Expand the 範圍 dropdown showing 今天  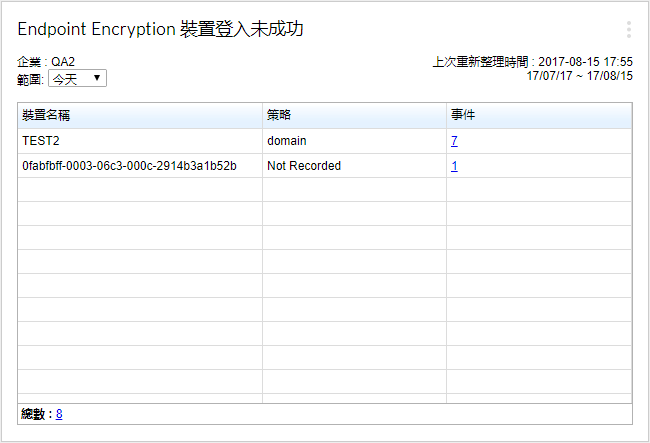coord(77,78)
